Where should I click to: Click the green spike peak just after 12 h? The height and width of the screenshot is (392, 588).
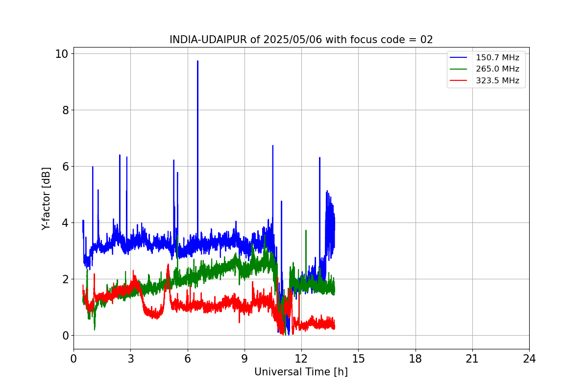(306, 231)
